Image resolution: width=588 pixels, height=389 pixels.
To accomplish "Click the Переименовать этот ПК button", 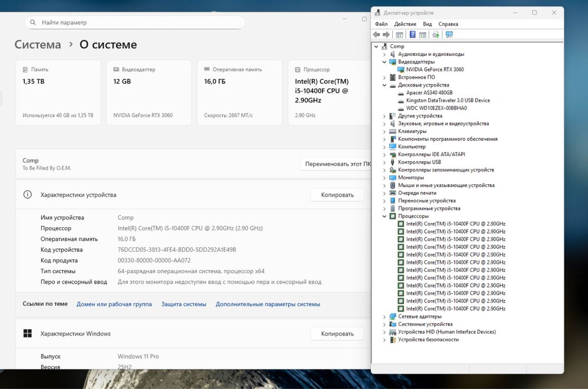I will (336, 164).
